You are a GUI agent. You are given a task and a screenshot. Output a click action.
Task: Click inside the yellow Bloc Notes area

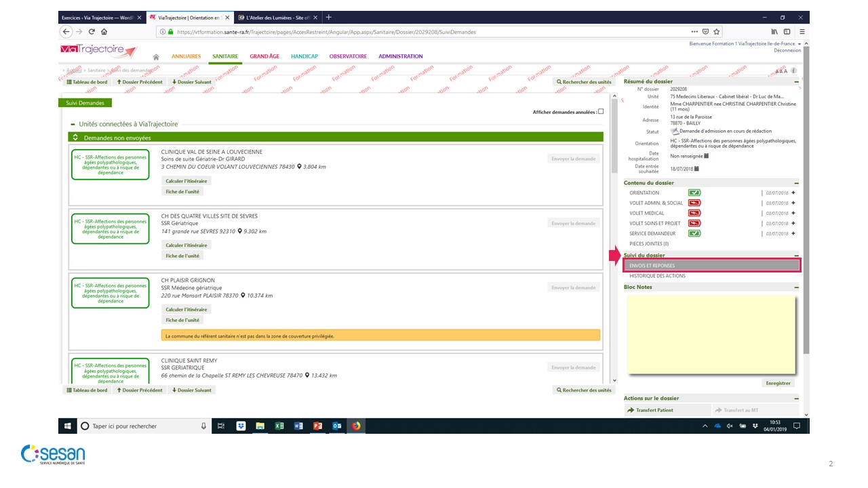[x=711, y=334]
